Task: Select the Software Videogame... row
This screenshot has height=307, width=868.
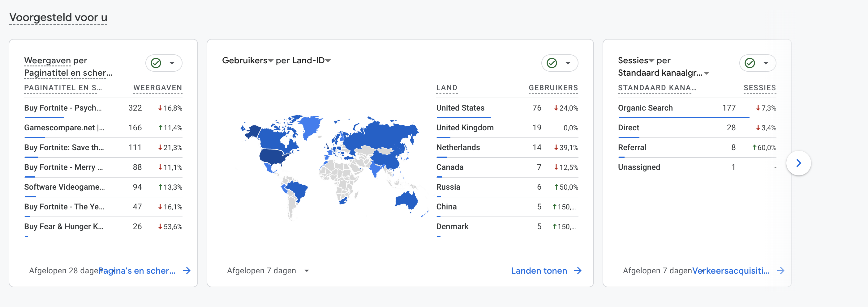Action: 103,187
